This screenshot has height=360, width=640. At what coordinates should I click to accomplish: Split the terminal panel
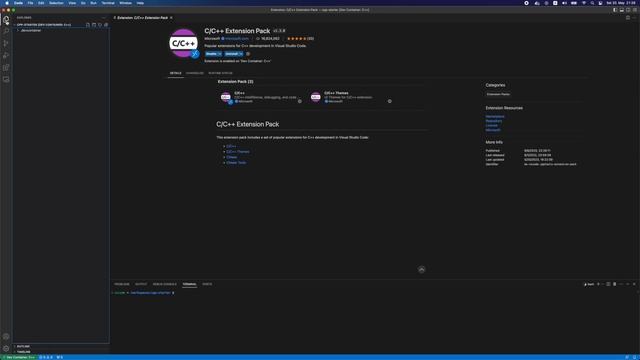pos(608,284)
